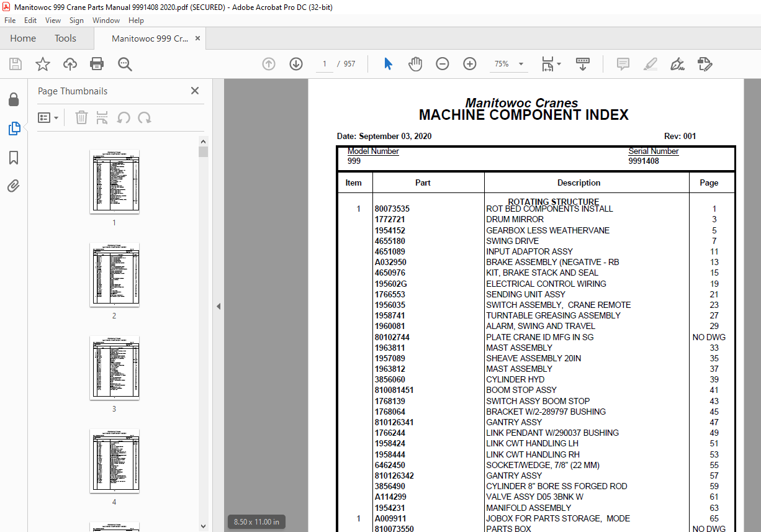This screenshot has height=532, width=761.
Task: Click the Model Number heading
Action: tap(373, 151)
